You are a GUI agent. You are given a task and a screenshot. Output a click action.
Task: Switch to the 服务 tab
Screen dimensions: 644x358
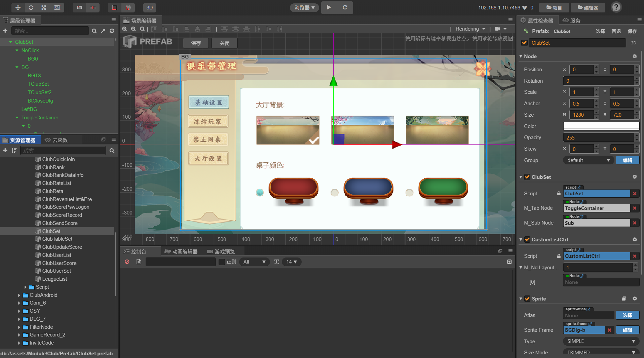[572, 21]
